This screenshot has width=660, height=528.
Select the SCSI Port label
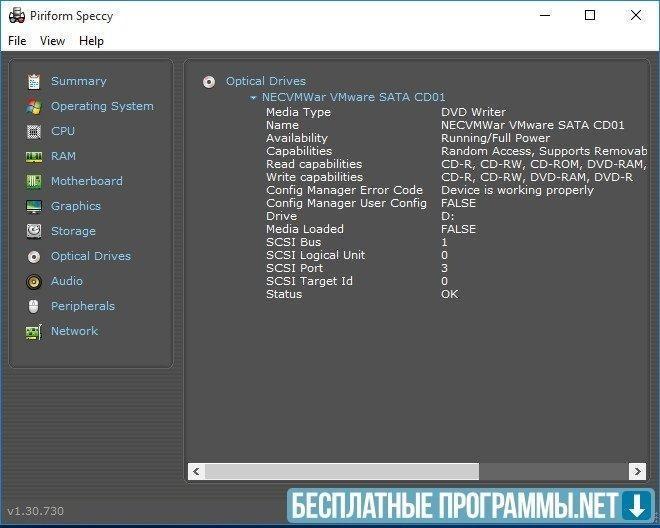[x=294, y=268]
